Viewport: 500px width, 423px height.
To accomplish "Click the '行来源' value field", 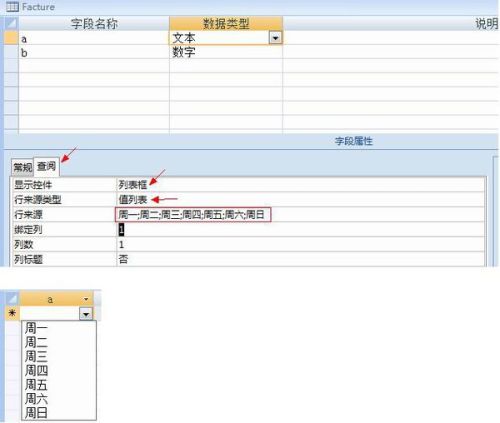I will [x=301, y=215].
